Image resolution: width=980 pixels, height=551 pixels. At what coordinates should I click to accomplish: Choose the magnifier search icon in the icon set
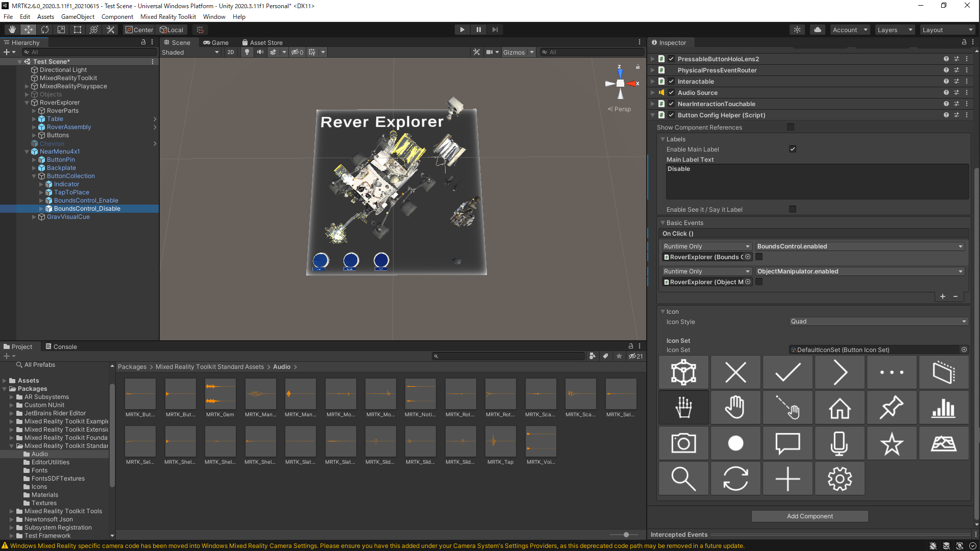pyautogui.click(x=683, y=479)
